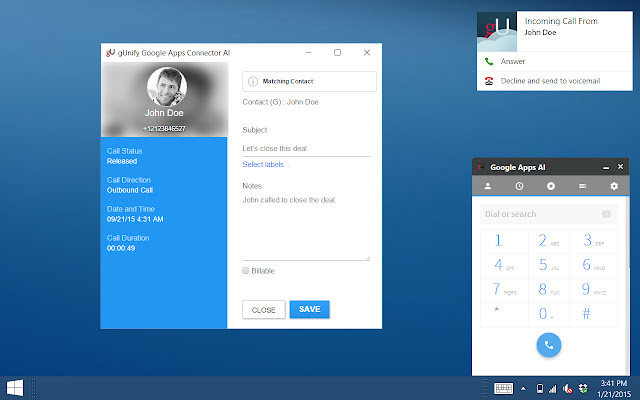Click the Matching Contact box

pyautogui.click(x=309, y=81)
